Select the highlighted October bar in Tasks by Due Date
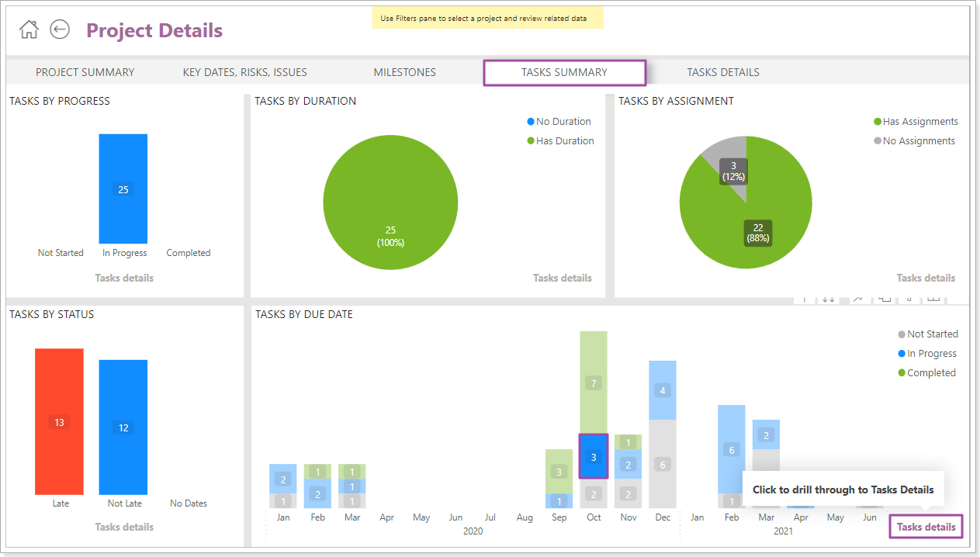 [x=594, y=456]
